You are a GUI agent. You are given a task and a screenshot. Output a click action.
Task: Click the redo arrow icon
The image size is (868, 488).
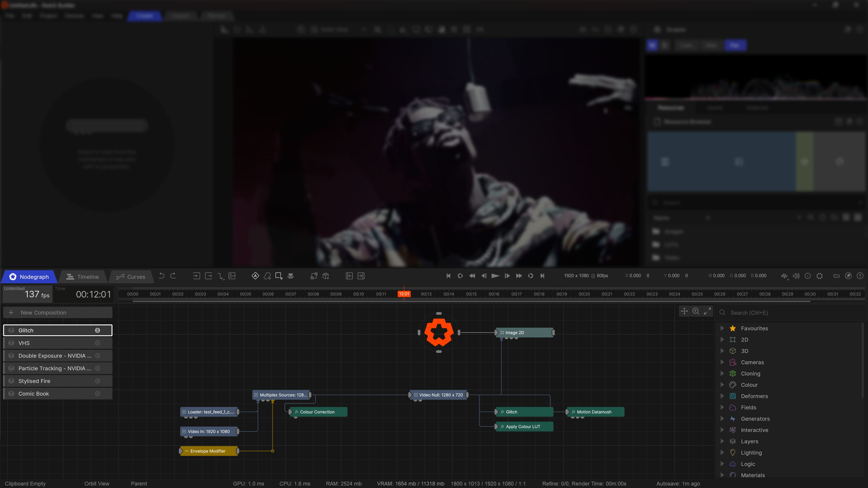(173, 276)
